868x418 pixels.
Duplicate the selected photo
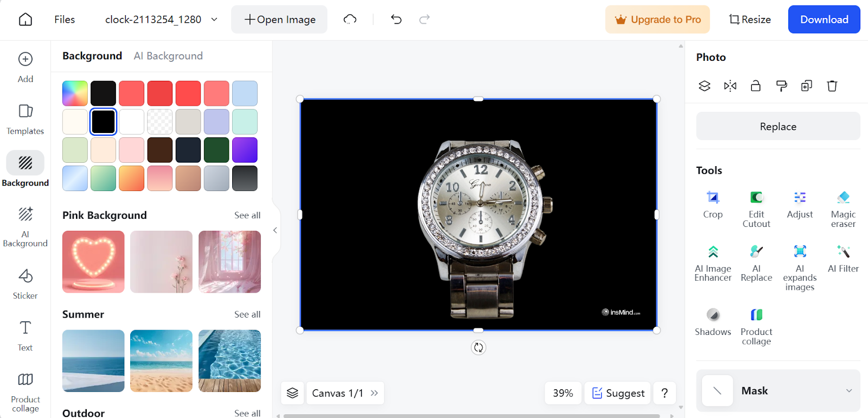(x=807, y=86)
